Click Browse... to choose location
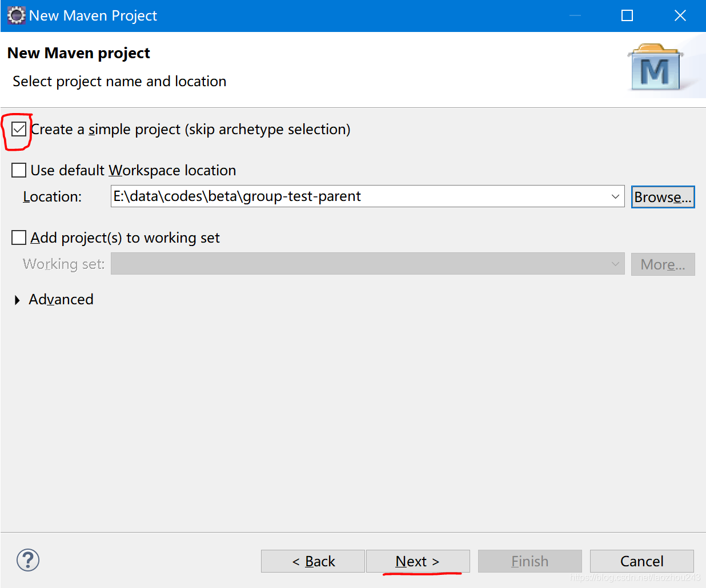The image size is (706, 588). point(663,197)
